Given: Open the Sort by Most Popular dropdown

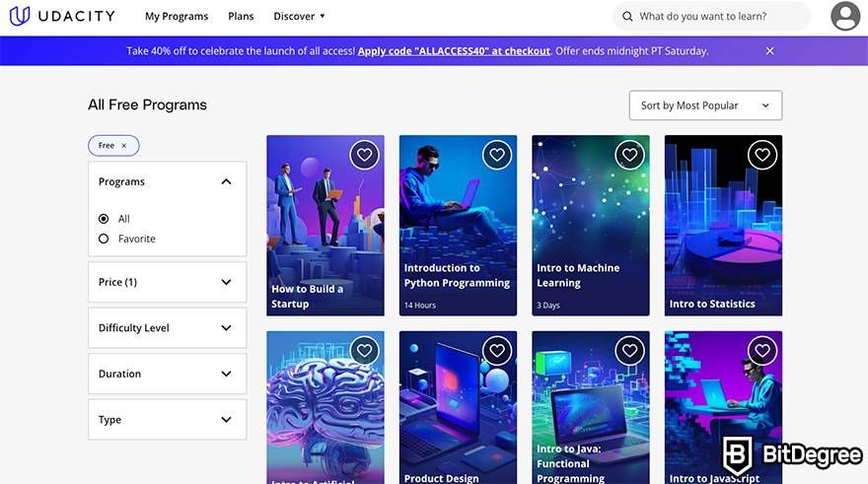Looking at the screenshot, I should (705, 105).
